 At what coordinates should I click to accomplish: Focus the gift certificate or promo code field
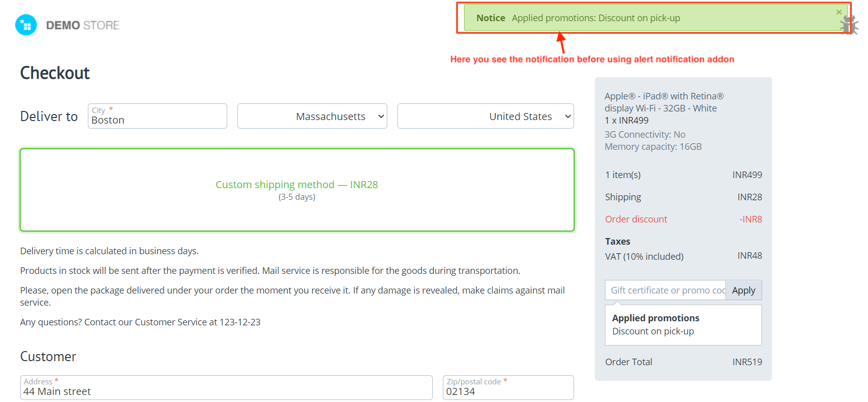click(666, 290)
